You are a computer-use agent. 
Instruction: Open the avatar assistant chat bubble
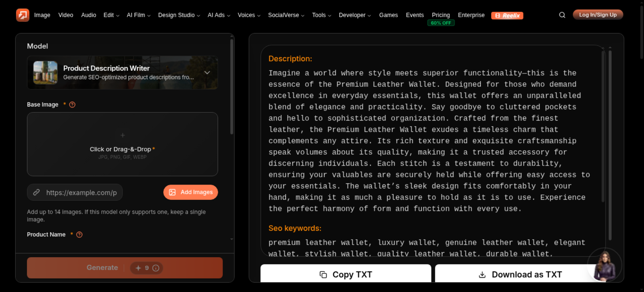tap(605, 265)
